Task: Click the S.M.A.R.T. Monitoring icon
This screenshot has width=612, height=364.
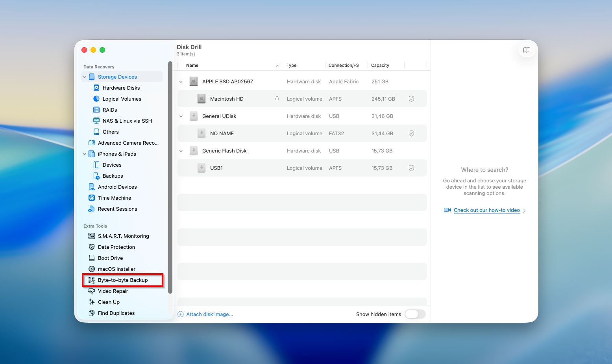Action: 92,236
